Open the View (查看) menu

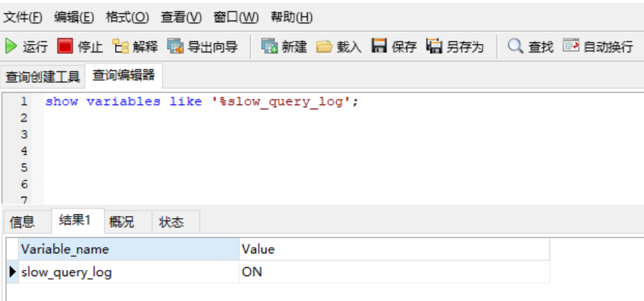(x=181, y=17)
